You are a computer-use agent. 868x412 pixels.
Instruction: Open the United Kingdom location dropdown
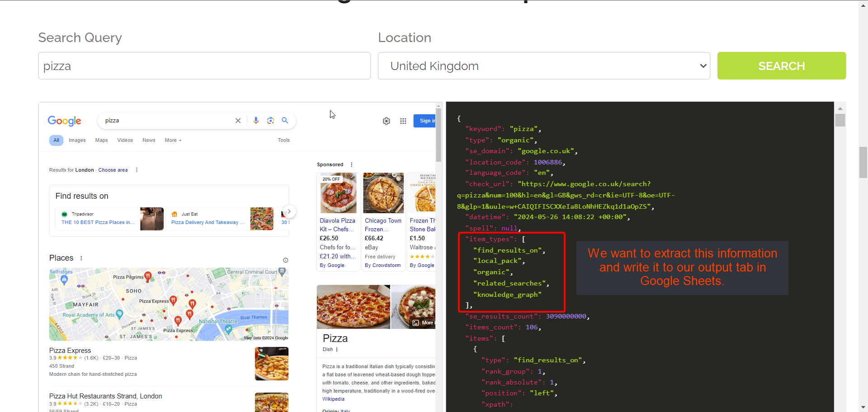543,66
